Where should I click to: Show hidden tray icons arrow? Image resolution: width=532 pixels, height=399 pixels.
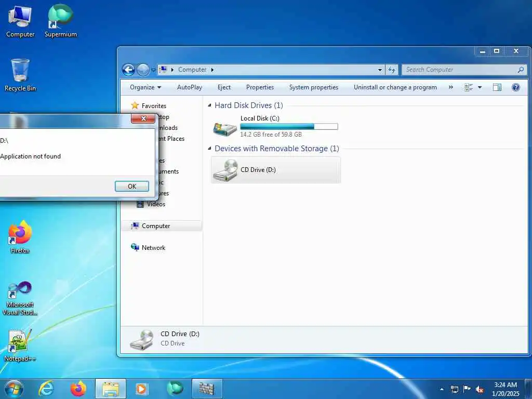[x=442, y=389]
